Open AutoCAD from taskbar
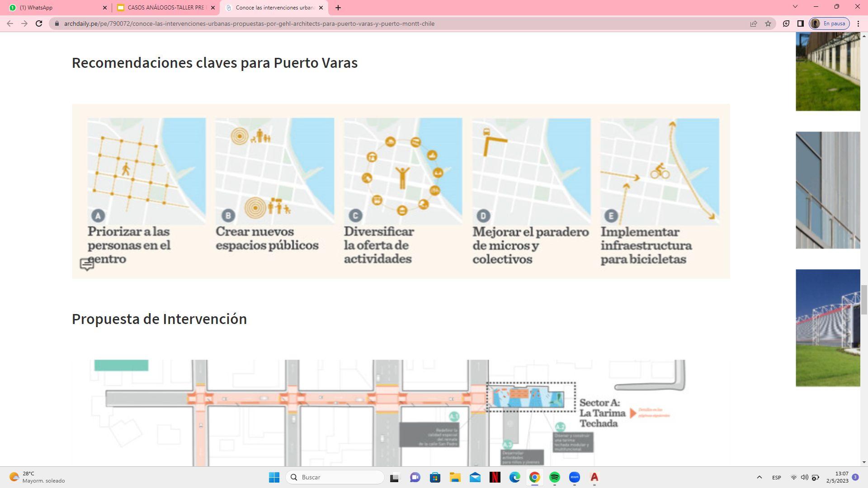The width and height of the screenshot is (868, 488). pos(594,477)
